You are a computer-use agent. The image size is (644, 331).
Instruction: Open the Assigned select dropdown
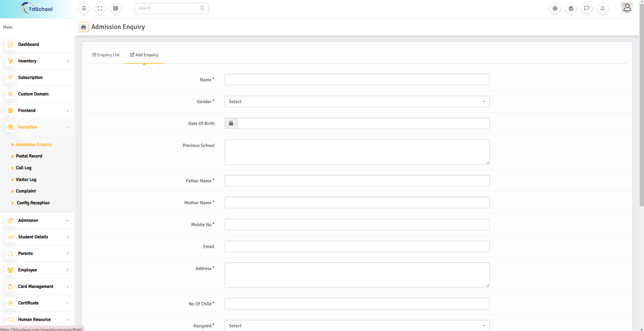(357, 326)
